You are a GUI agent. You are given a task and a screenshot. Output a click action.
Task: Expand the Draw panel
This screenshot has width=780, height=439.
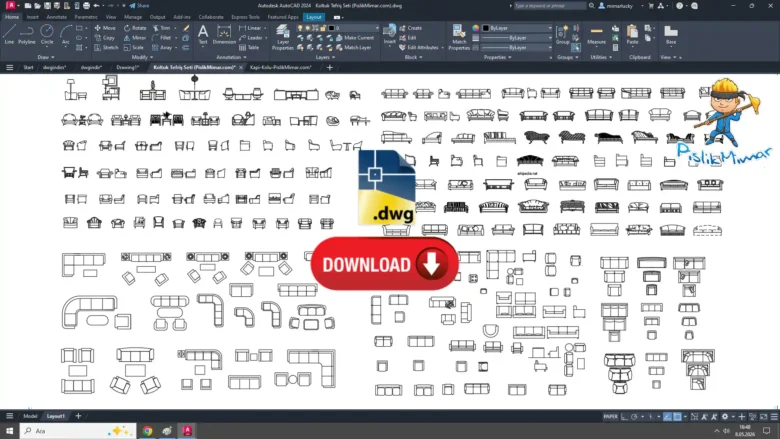(x=46, y=57)
